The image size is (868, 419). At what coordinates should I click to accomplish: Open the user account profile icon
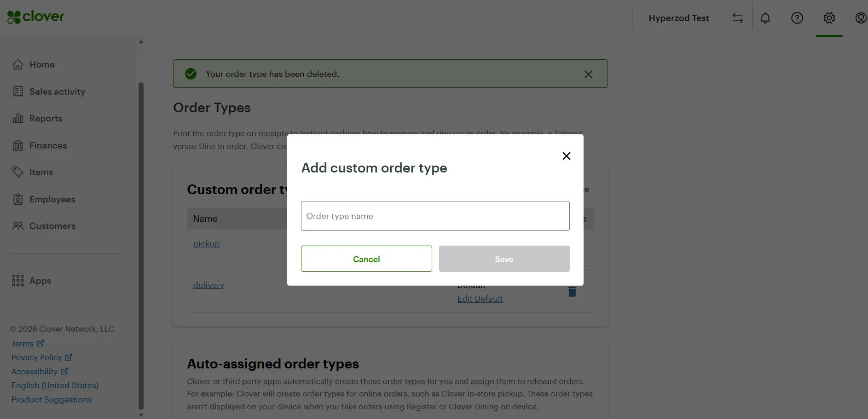tap(861, 18)
